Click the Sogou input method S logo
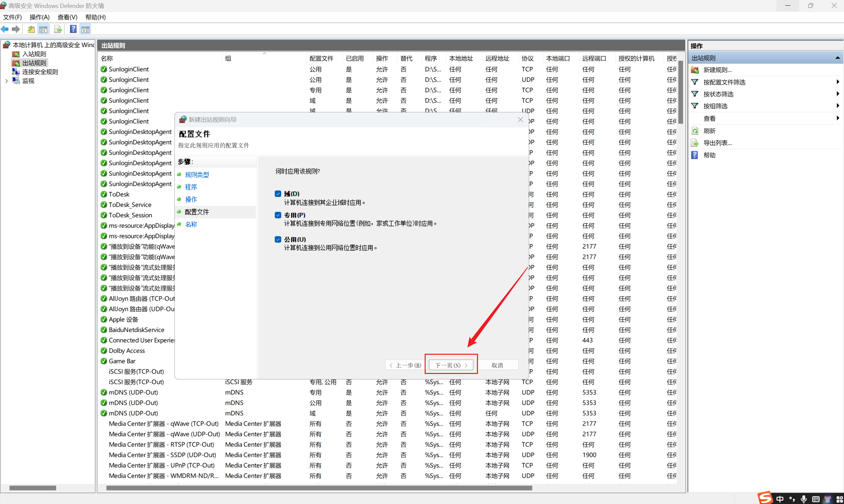The height and width of the screenshot is (504, 844). coord(765,498)
